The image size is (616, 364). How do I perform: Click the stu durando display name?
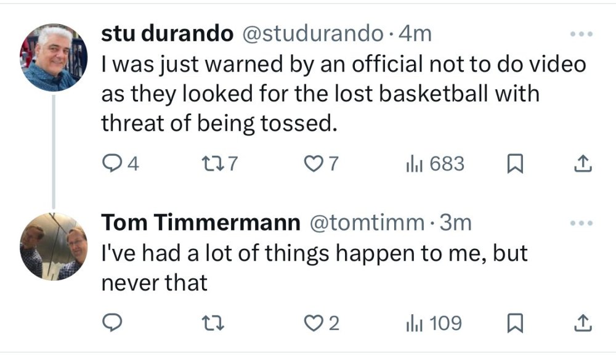point(168,33)
